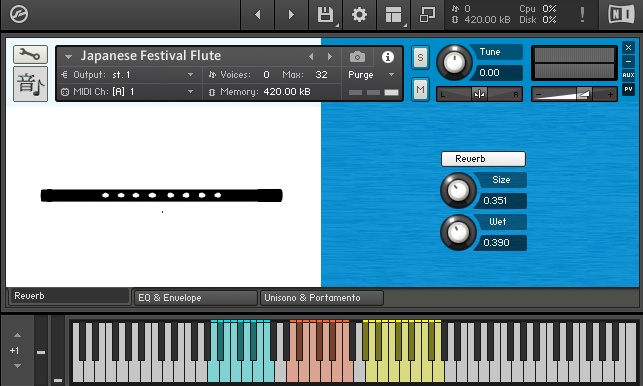Click the Tune value 0.00 field
Viewport: 643px width, 386px height.
499,73
